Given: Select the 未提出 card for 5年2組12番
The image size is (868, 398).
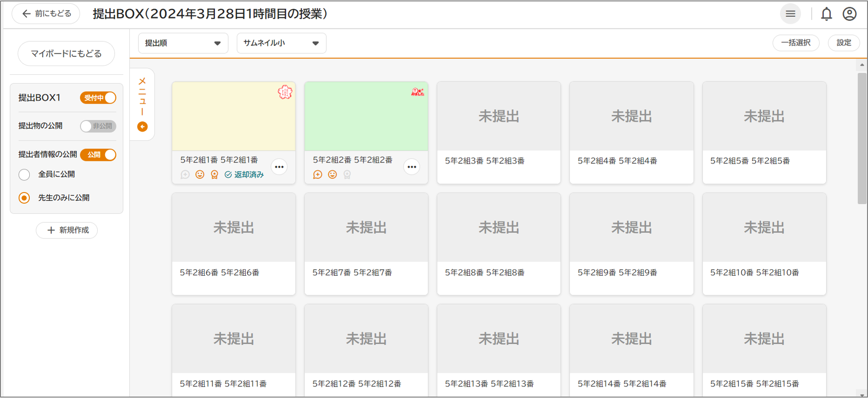Looking at the screenshot, I should [366, 350].
